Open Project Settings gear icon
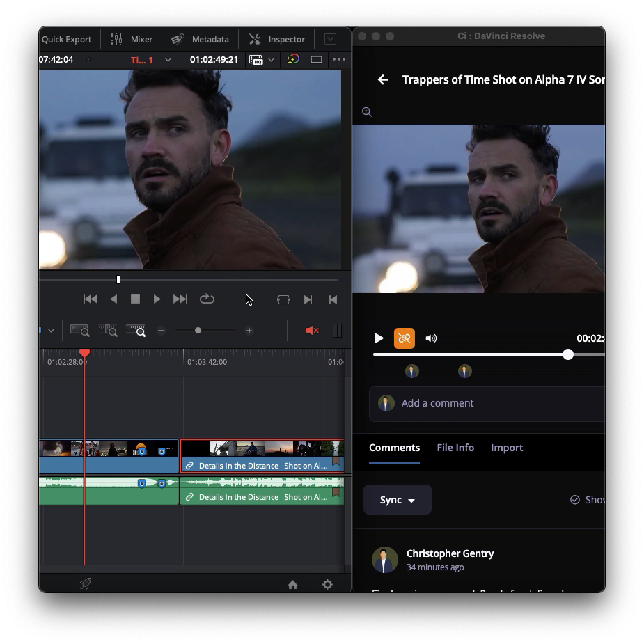Image resolution: width=644 pixels, height=644 pixels. click(x=327, y=584)
